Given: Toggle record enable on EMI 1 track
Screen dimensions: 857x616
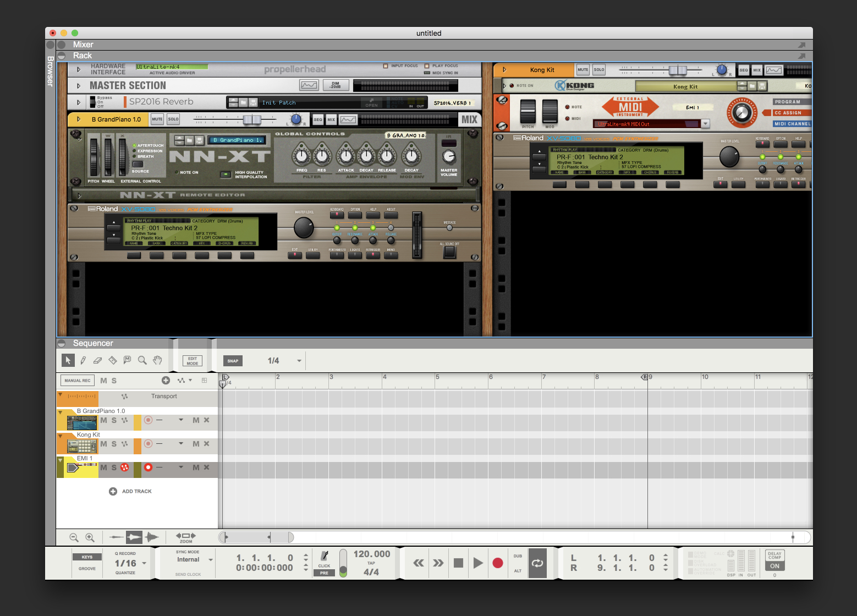Looking at the screenshot, I should tap(148, 467).
